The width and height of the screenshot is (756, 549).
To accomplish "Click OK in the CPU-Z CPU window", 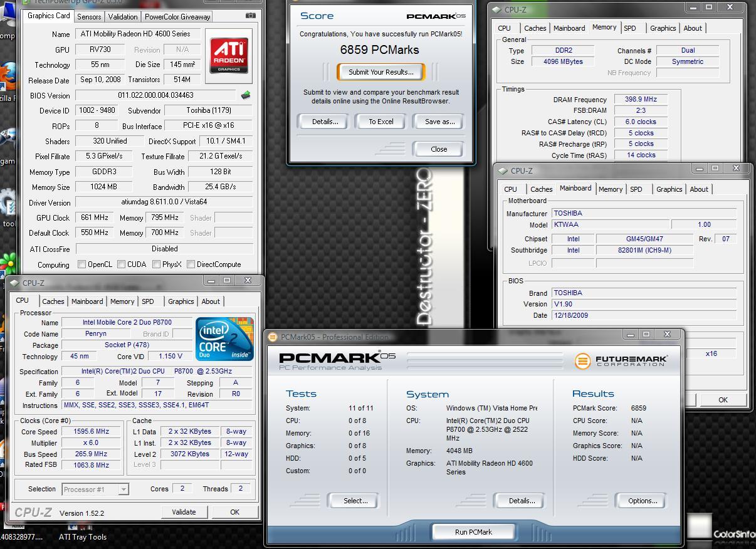I will [234, 512].
